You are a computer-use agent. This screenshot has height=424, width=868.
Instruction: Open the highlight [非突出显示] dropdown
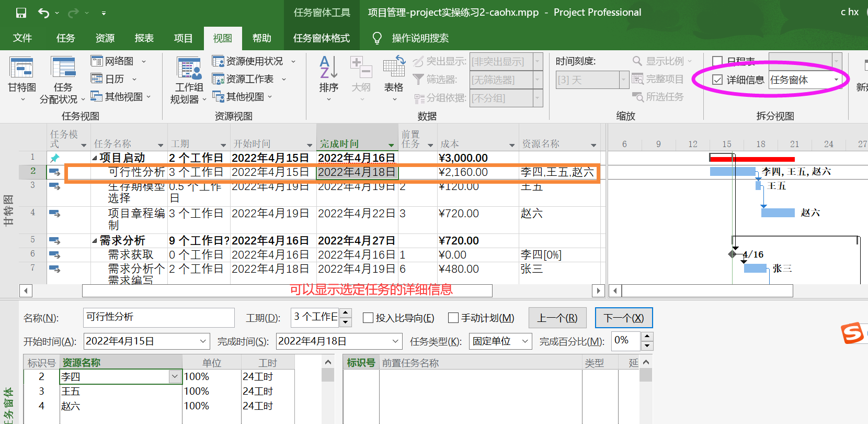pyautogui.click(x=538, y=62)
